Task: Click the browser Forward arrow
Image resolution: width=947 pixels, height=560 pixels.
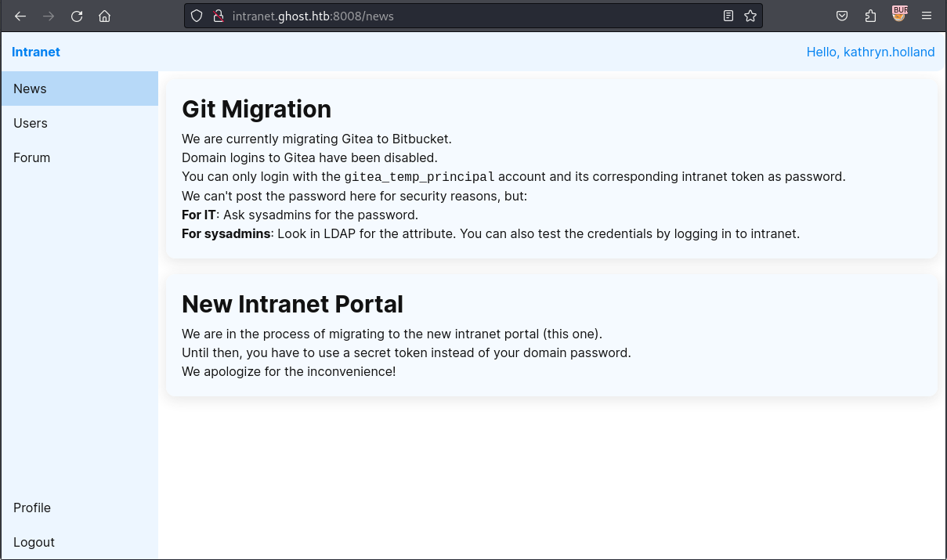Action: coord(49,16)
